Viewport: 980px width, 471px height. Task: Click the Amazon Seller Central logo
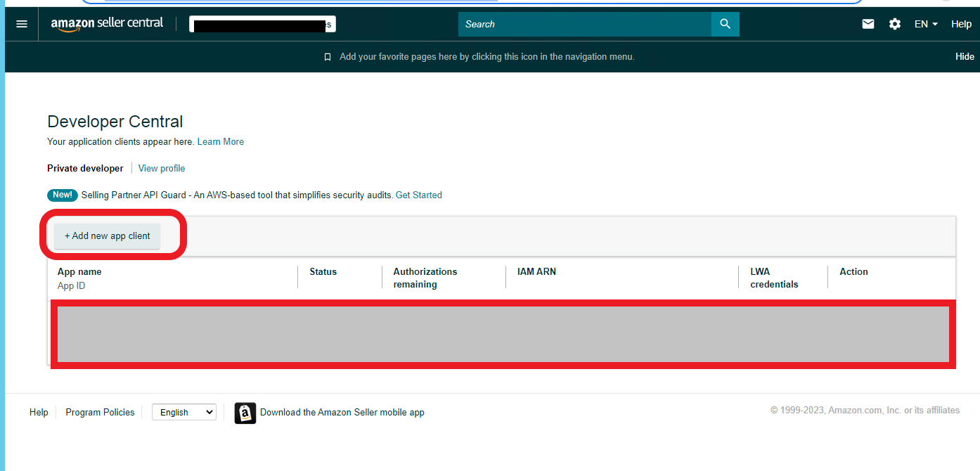pyautogui.click(x=107, y=23)
